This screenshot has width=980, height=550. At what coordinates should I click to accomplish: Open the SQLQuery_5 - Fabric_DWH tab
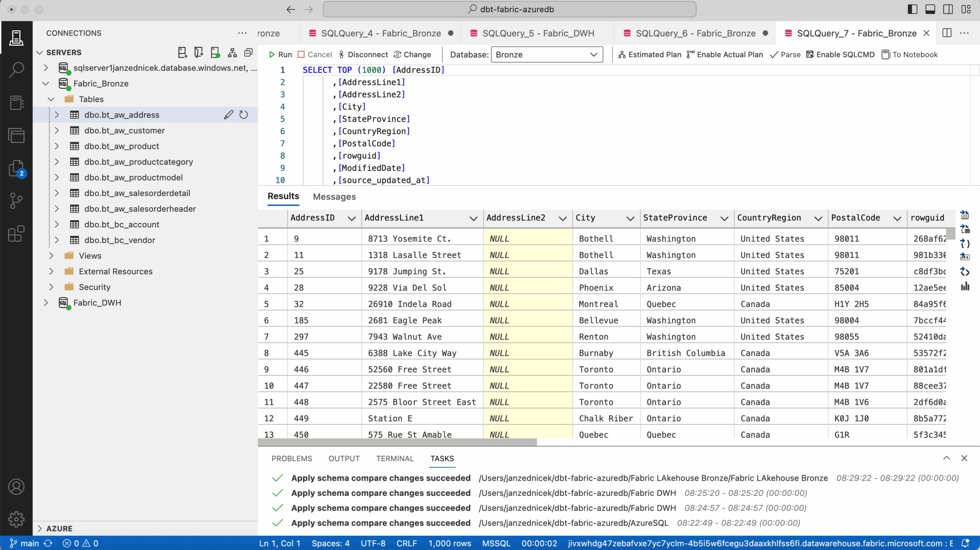(538, 33)
